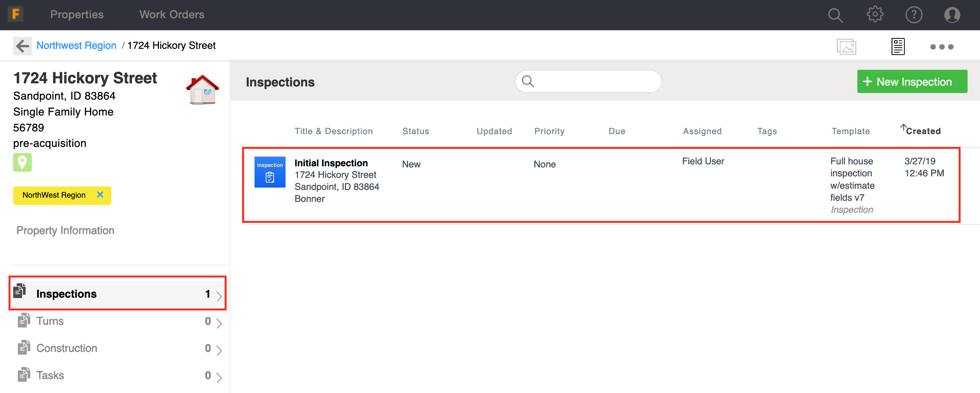Open the global search magnifier icon
980x393 pixels.
click(x=835, y=15)
